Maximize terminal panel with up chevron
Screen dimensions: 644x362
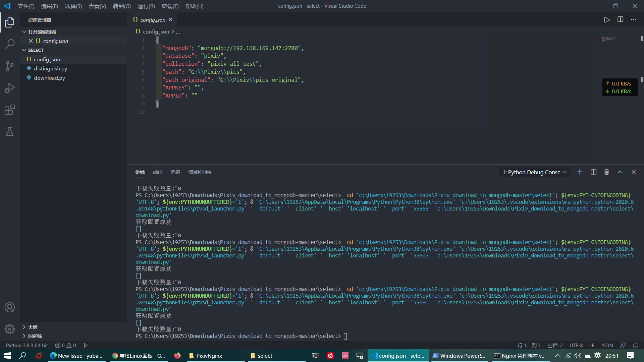[620, 172]
